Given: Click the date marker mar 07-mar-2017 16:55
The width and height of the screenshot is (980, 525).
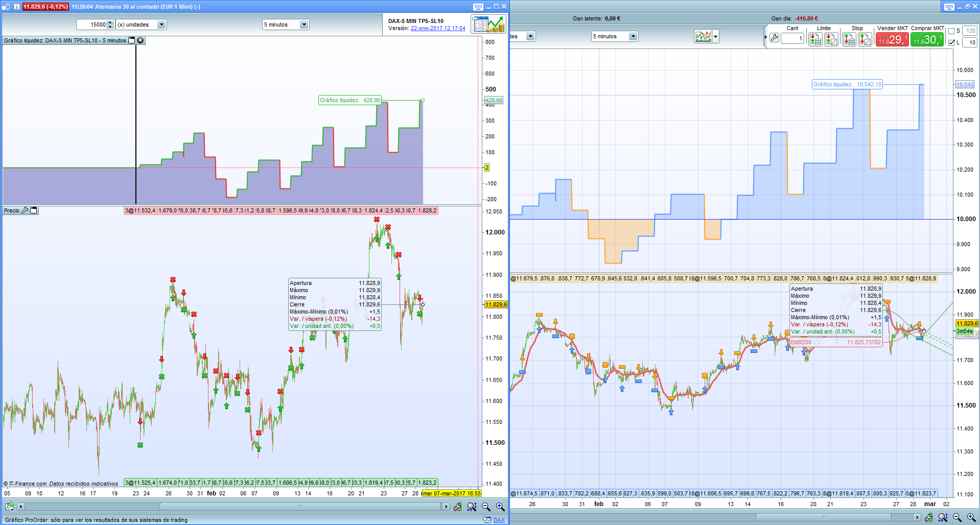Looking at the screenshot, I should pos(452,493).
